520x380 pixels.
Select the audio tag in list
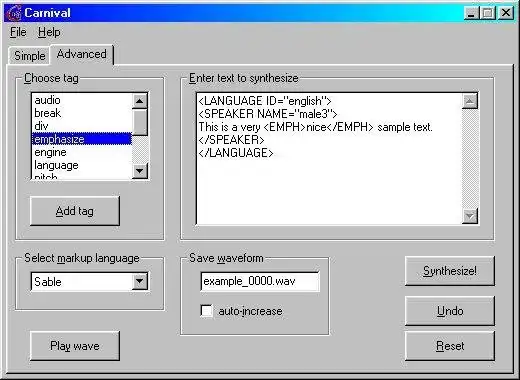tap(82, 100)
